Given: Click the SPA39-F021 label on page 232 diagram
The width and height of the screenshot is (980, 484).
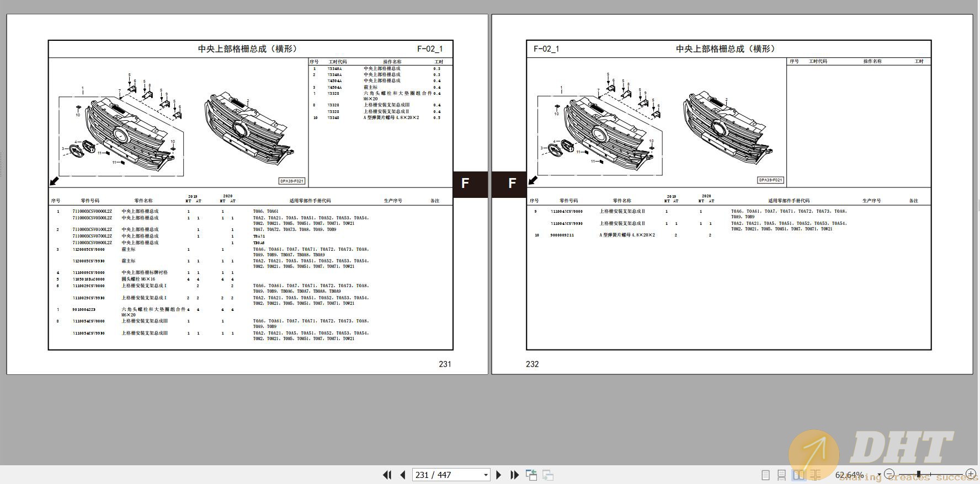Looking at the screenshot, I should [x=770, y=180].
